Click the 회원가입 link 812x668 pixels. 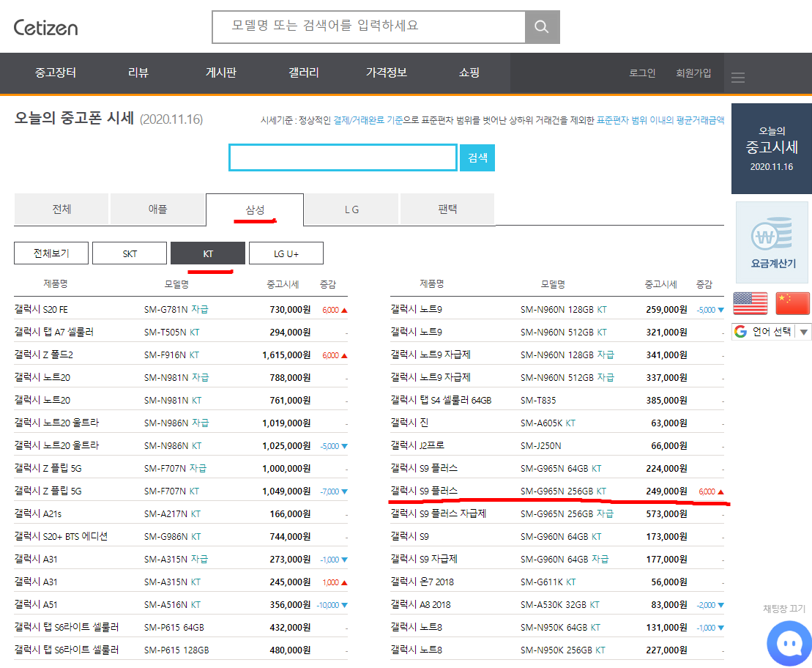pyautogui.click(x=693, y=73)
